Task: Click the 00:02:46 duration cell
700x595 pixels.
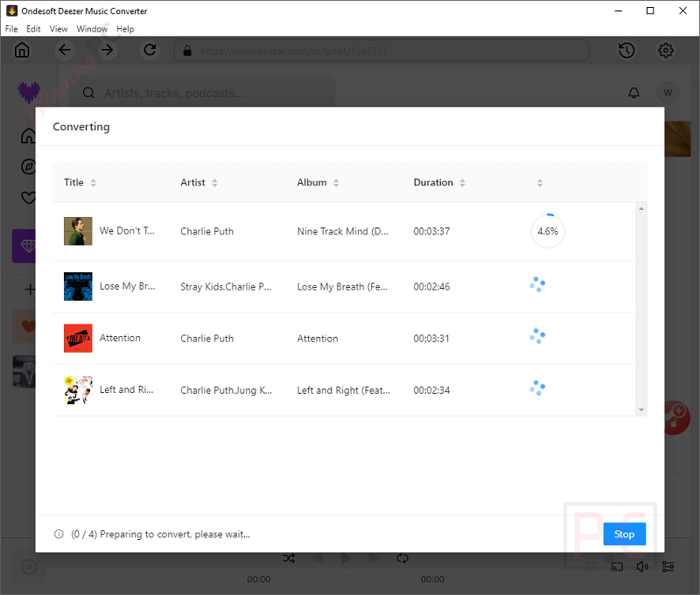Action: pos(431,287)
